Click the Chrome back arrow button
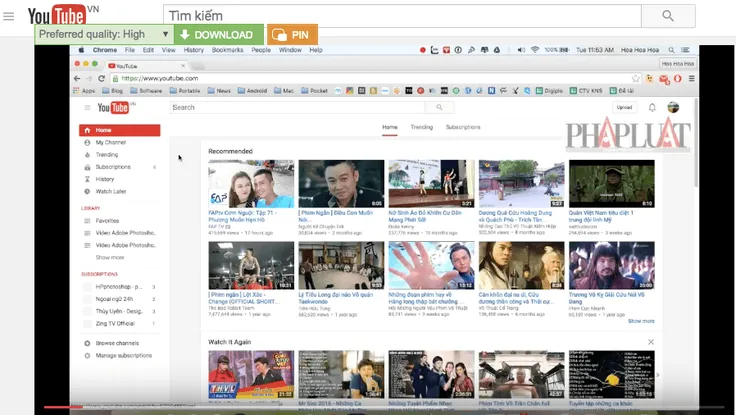The width and height of the screenshot is (736, 415). [75, 78]
